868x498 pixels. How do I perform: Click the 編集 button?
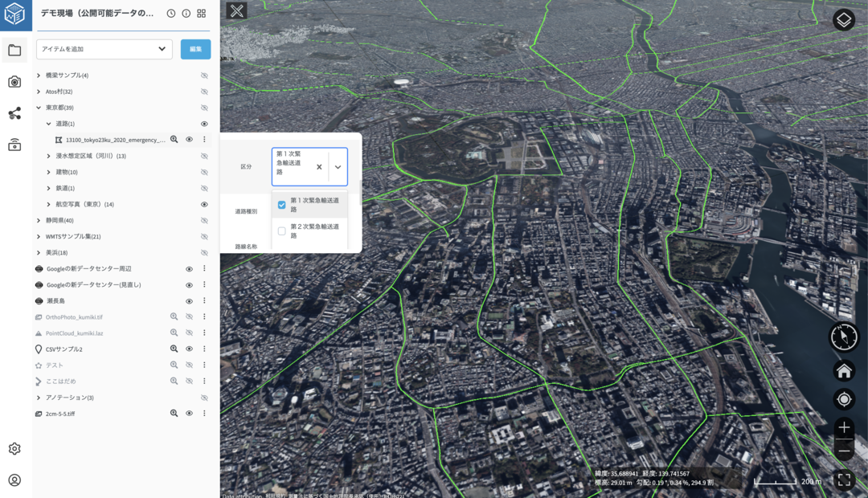coord(195,49)
